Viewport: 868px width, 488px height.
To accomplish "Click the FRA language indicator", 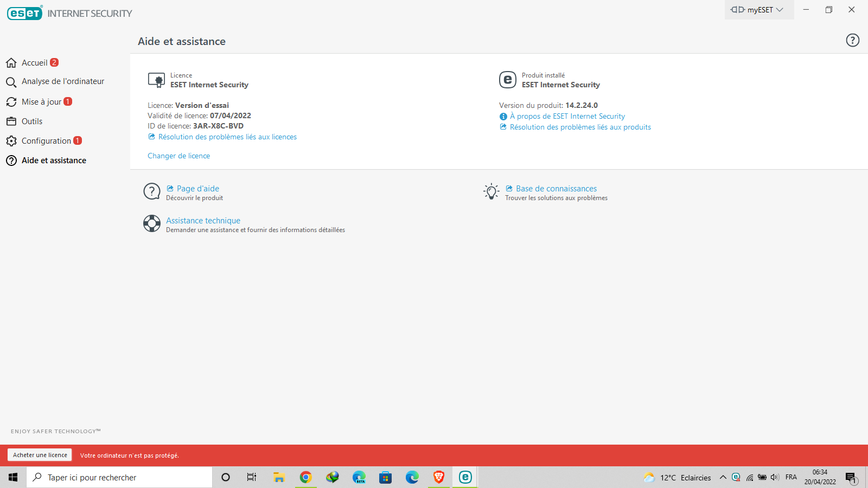I will 791,477.
